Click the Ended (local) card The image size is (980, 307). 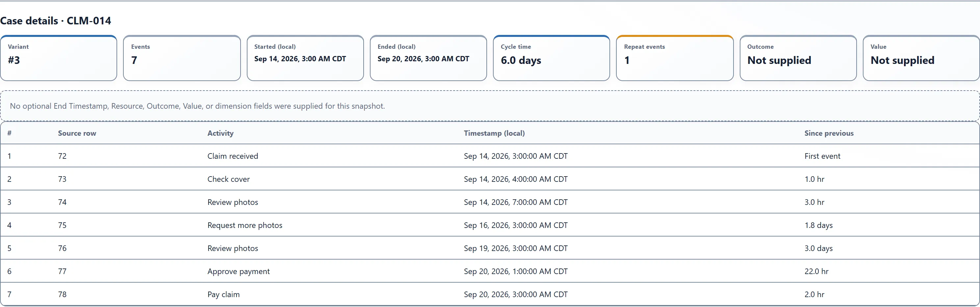pos(428,58)
